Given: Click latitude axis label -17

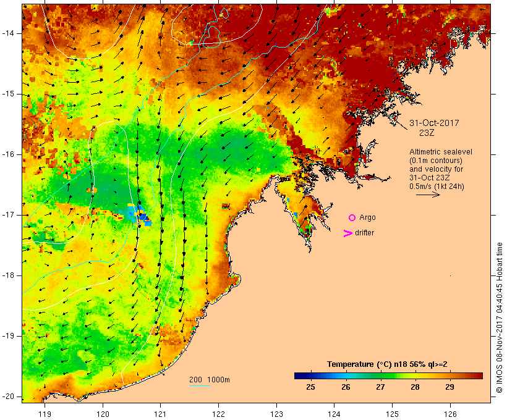Looking at the screenshot, I should [x=8, y=215].
